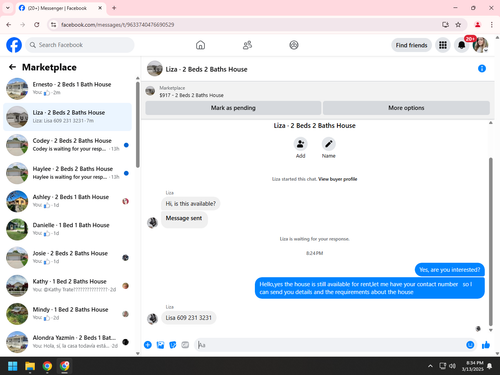Image resolution: width=500 pixels, height=375 pixels.
Task: Open the View buyer profile link
Action: click(337, 179)
